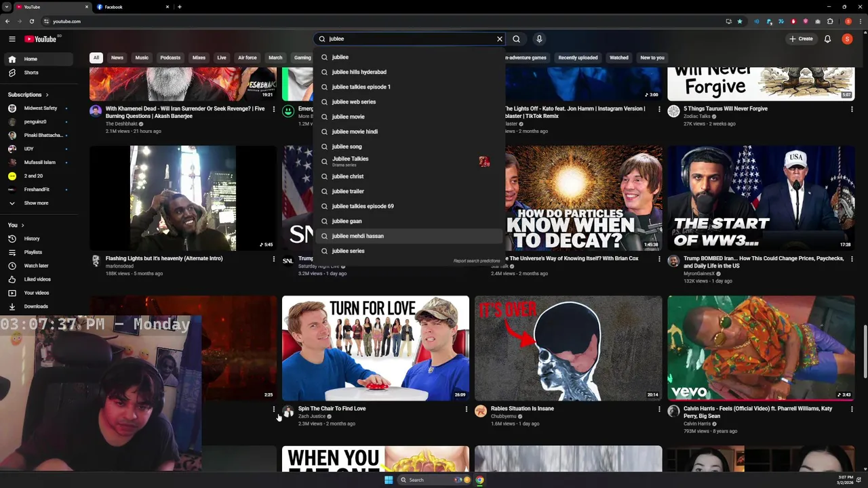Open the Create menu
The height and width of the screenshot is (488, 868).
pos(801,39)
